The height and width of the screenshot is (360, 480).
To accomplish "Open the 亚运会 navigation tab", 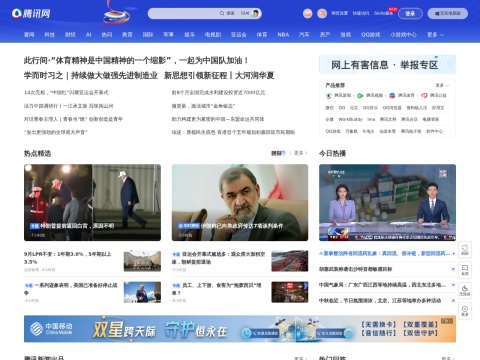I will coord(239,35).
